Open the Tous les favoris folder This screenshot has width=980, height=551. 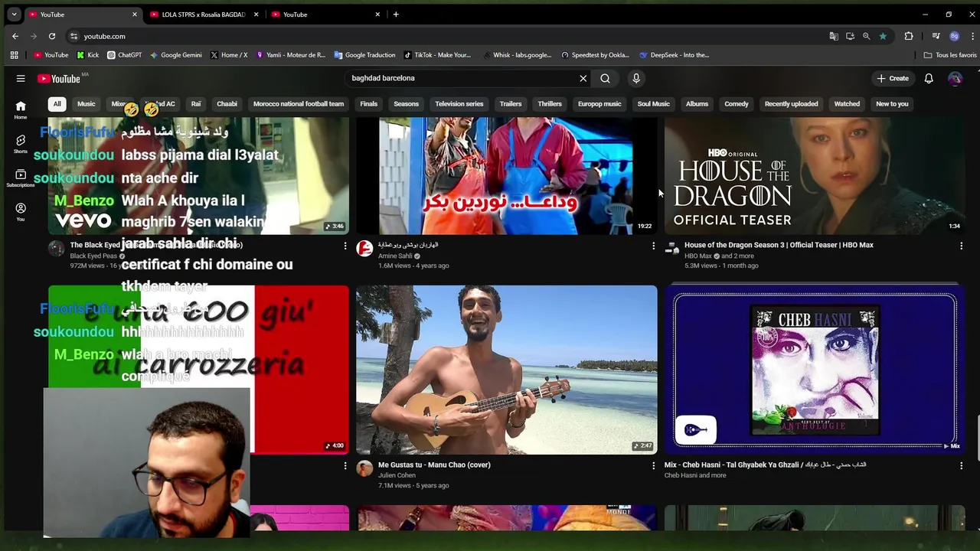[x=950, y=55]
